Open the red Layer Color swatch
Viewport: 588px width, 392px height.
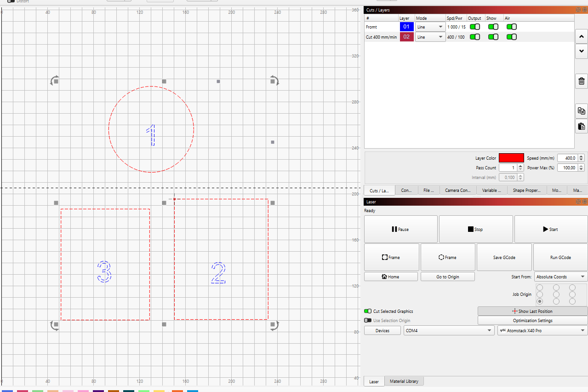[x=511, y=158]
